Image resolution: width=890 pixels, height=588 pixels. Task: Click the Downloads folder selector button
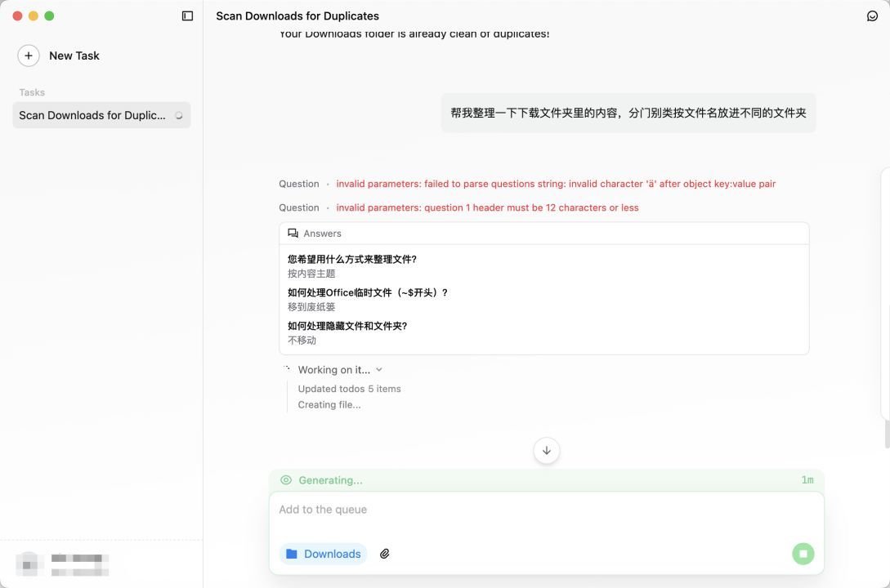coord(324,554)
